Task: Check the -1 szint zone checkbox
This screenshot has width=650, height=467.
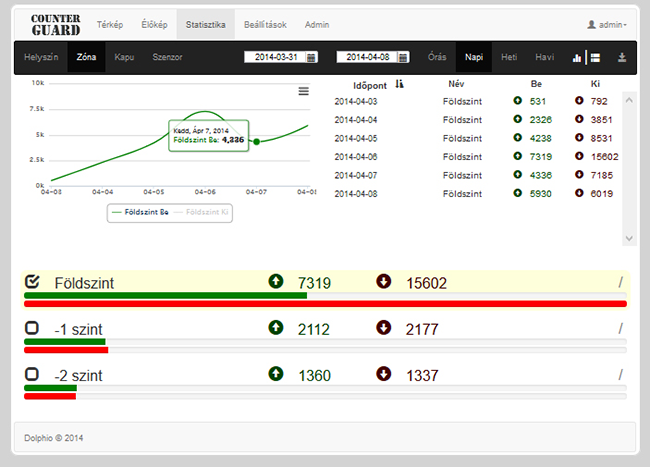Action: pyautogui.click(x=32, y=328)
